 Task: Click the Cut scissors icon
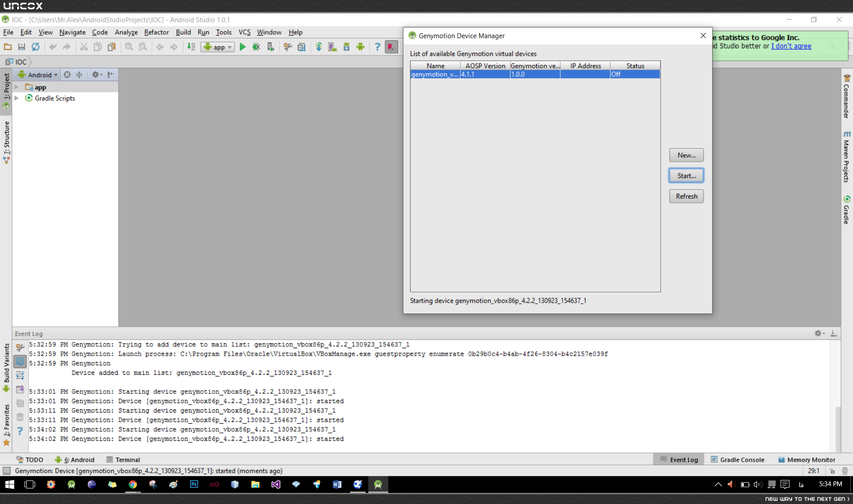pos(84,47)
